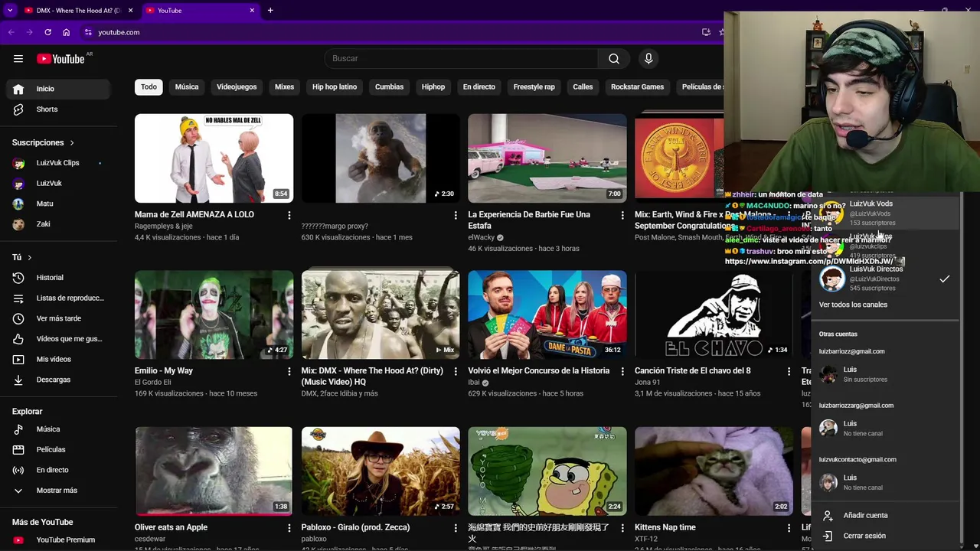Open Videos que me gustan
This screenshot has height=551, width=980.
point(58,339)
